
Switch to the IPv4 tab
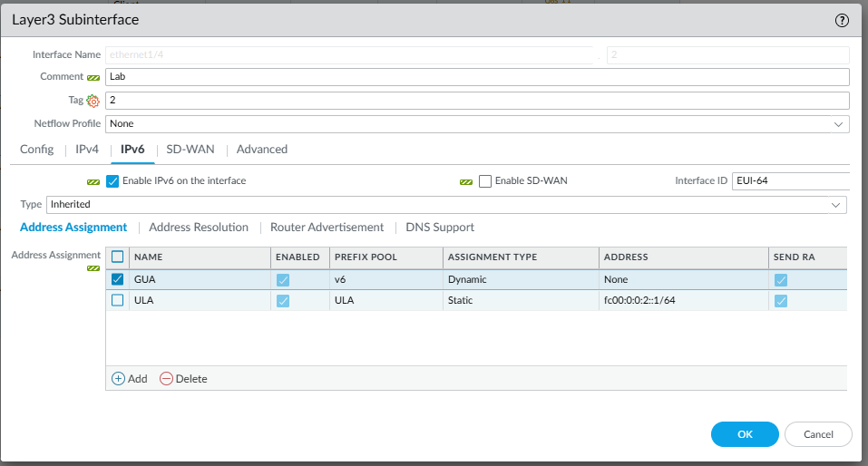87,149
